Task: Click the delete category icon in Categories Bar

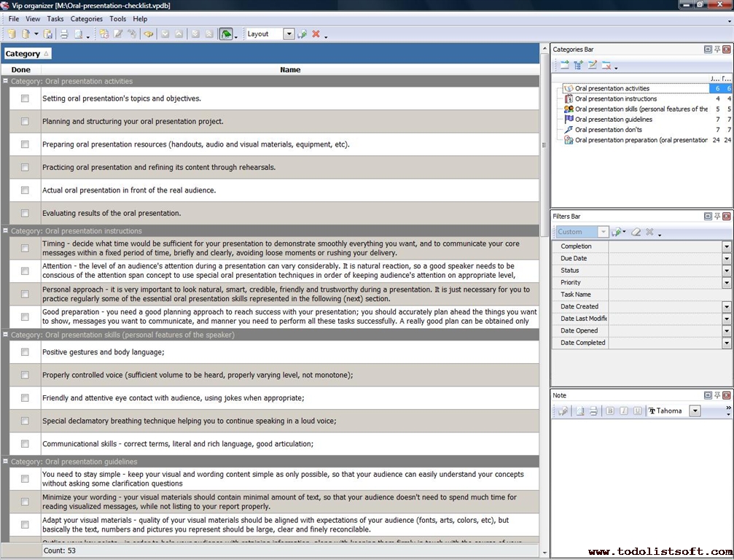Action: [x=606, y=66]
